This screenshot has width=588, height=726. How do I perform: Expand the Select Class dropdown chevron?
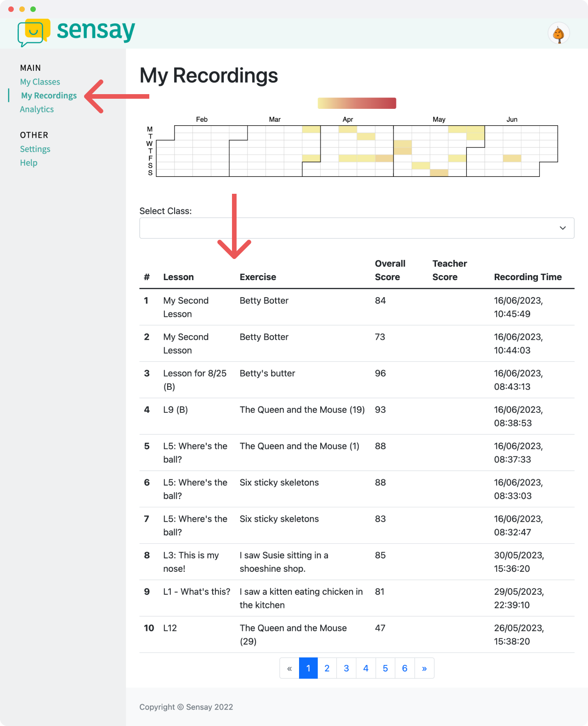click(563, 228)
